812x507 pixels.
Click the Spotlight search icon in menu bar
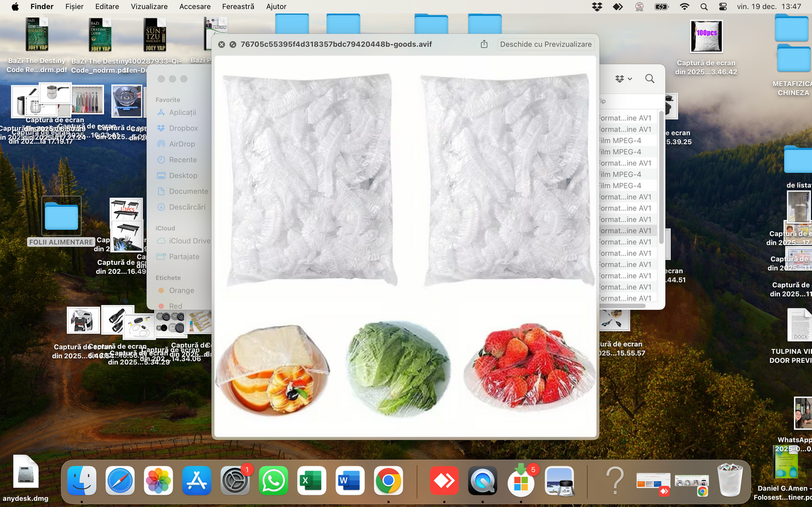click(704, 7)
